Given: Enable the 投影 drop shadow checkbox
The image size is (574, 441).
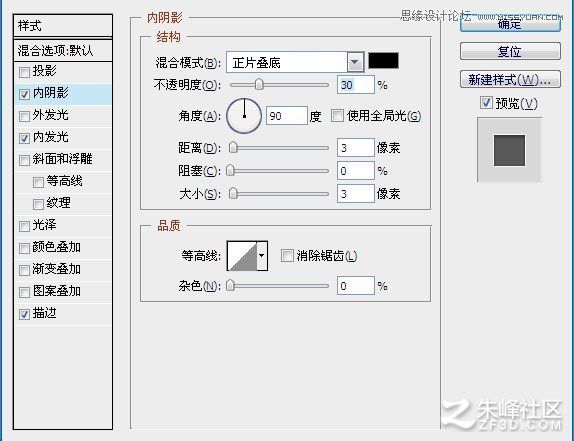Looking at the screenshot, I should pos(24,72).
